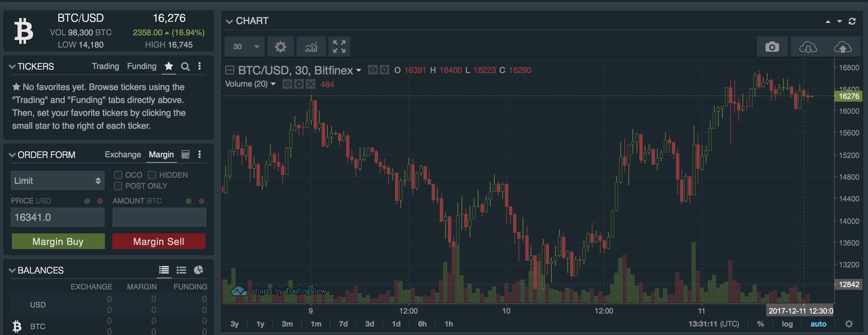868x335 pixels.
Task: Toggle fullscreen chart mode icon
Action: [339, 47]
